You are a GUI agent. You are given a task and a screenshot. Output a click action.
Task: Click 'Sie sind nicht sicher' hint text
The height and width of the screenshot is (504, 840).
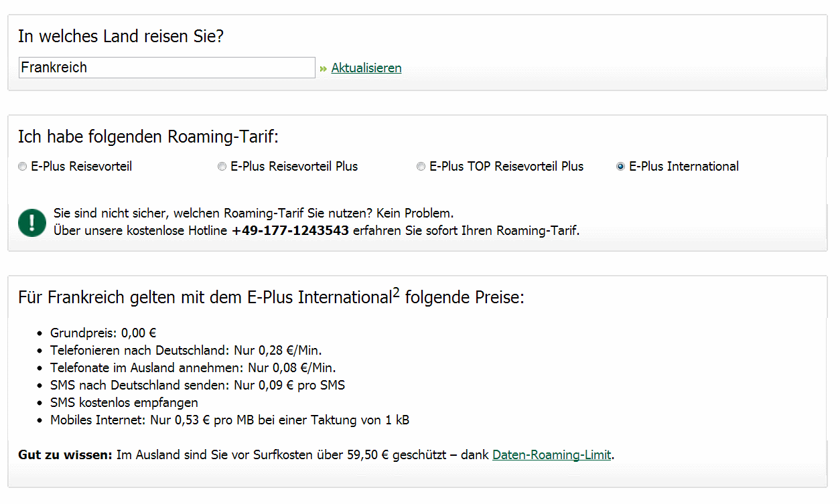[254, 214]
